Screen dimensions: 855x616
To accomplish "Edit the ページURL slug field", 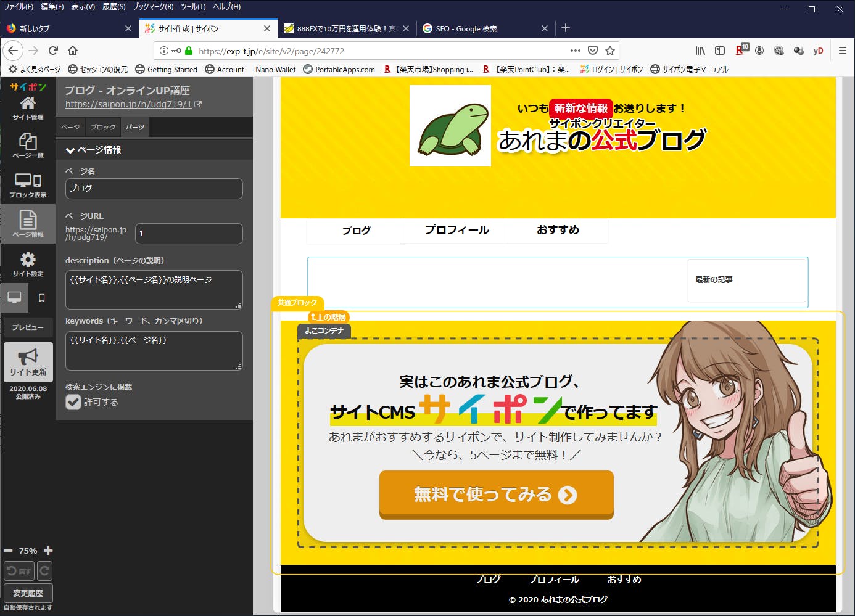I will pos(189,234).
